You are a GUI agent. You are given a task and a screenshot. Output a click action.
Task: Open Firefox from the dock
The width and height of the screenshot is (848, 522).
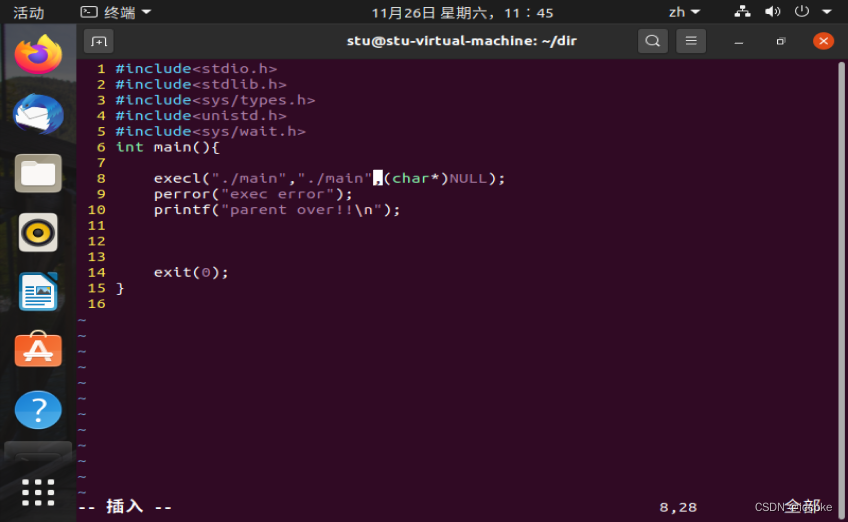pos(38,54)
